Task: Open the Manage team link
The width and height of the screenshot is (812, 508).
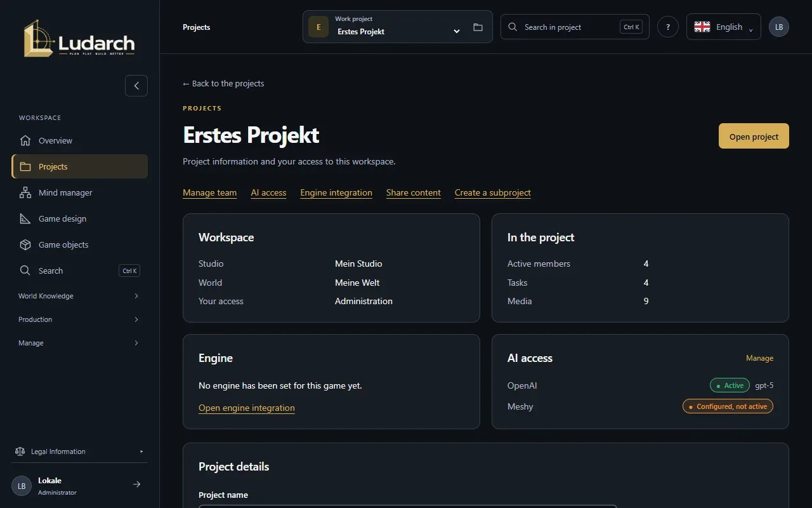Action: (x=209, y=192)
